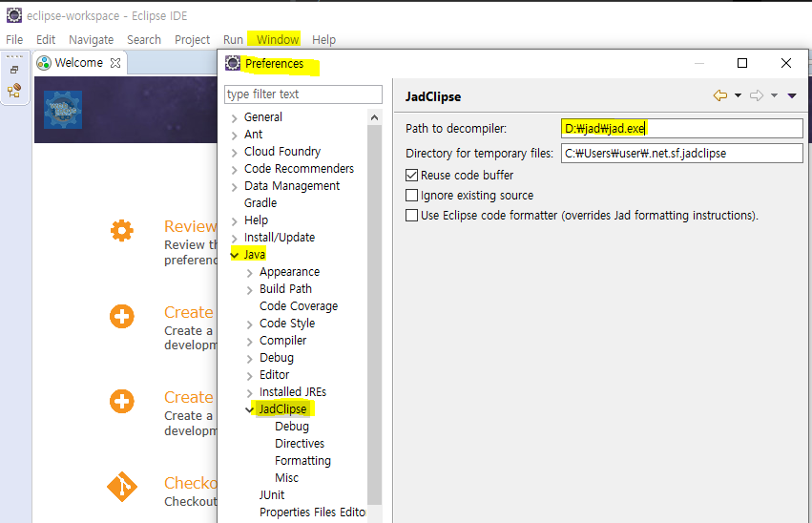The height and width of the screenshot is (523, 812).
Task: Expand the Install/Update node
Action: coord(234,239)
